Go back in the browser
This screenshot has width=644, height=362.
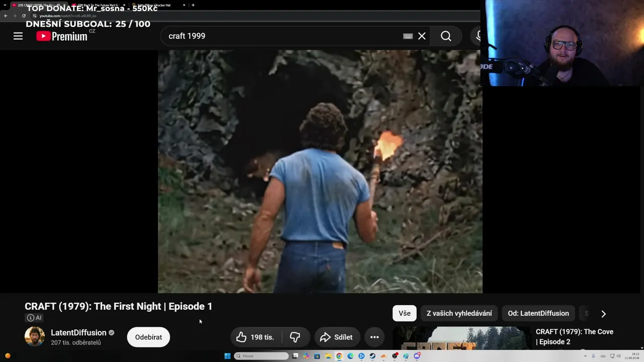point(6,16)
